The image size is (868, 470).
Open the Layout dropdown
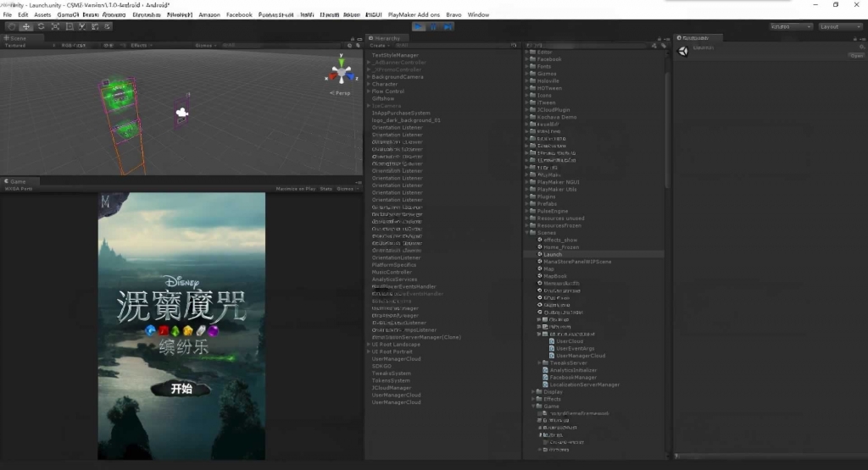(840, 26)
